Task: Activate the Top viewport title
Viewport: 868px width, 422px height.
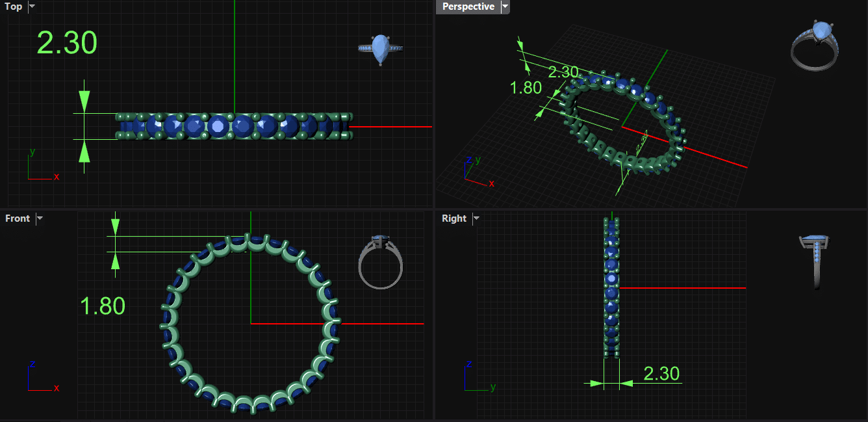Action: [x=13, y=7]
